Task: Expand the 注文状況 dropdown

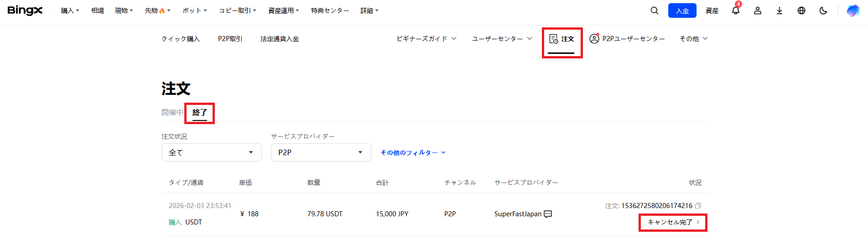Action: click(211, 152)
